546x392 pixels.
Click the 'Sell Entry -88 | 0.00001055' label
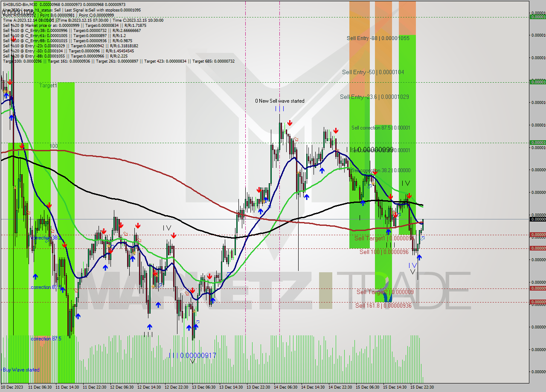point(378,38)
